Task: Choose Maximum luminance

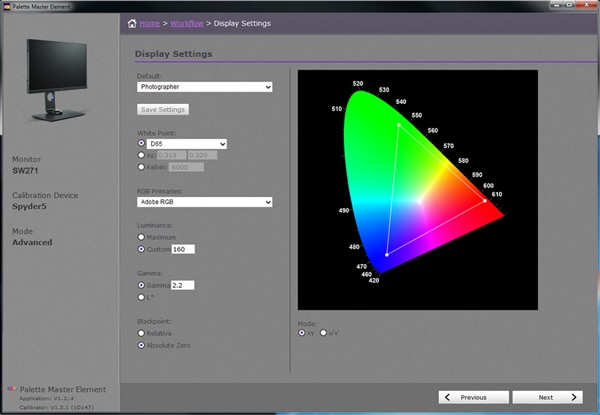Action: pos(141,238)
